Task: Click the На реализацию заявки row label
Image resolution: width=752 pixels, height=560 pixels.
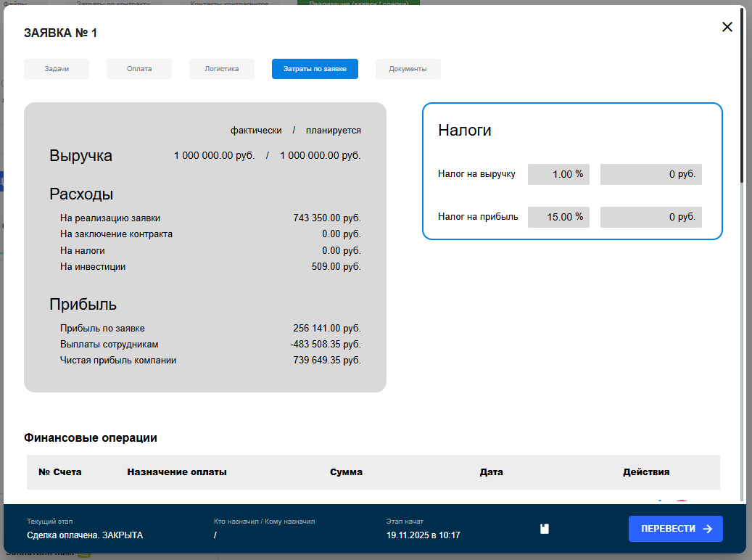Action: tap(110, 218)
